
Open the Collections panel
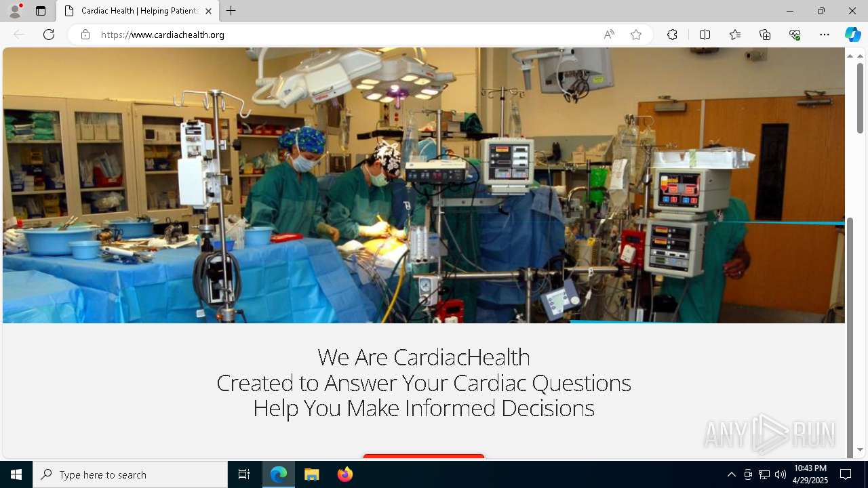point(765,35)
